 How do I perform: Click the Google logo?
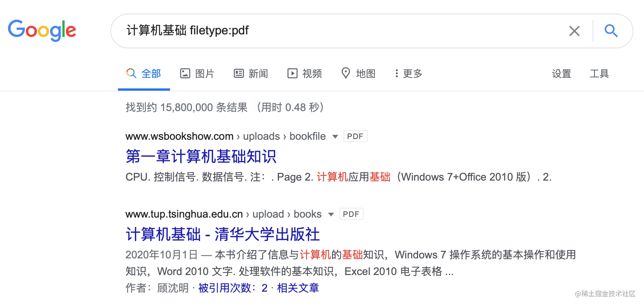[42, 30]
